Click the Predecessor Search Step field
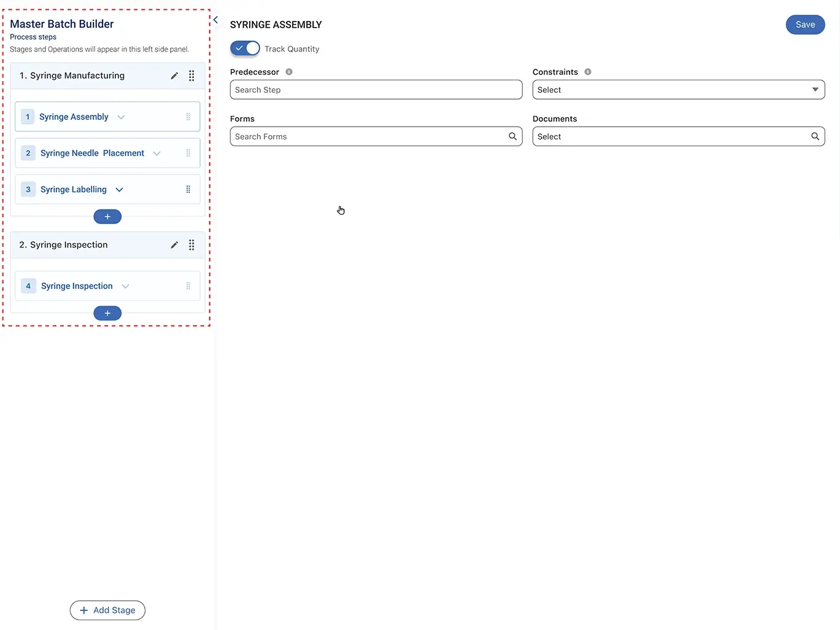 click(376, 90)
